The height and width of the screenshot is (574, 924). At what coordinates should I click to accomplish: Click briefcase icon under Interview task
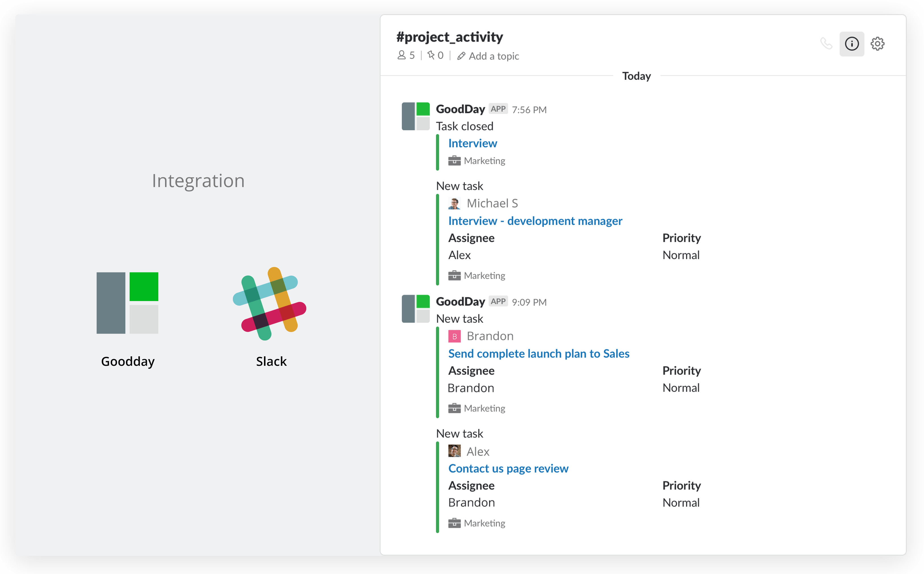coord(454,161)
